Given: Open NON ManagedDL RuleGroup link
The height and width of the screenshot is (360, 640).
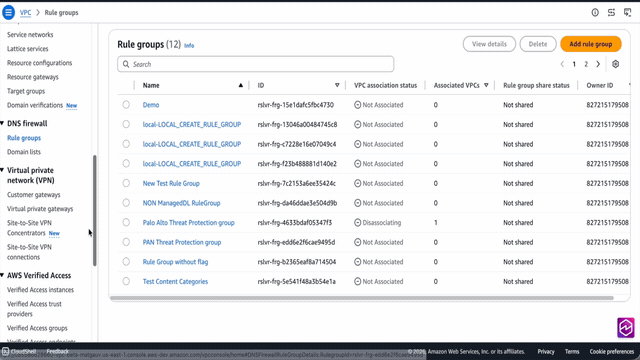Looking at the screenshot, I should click(181, 203).
